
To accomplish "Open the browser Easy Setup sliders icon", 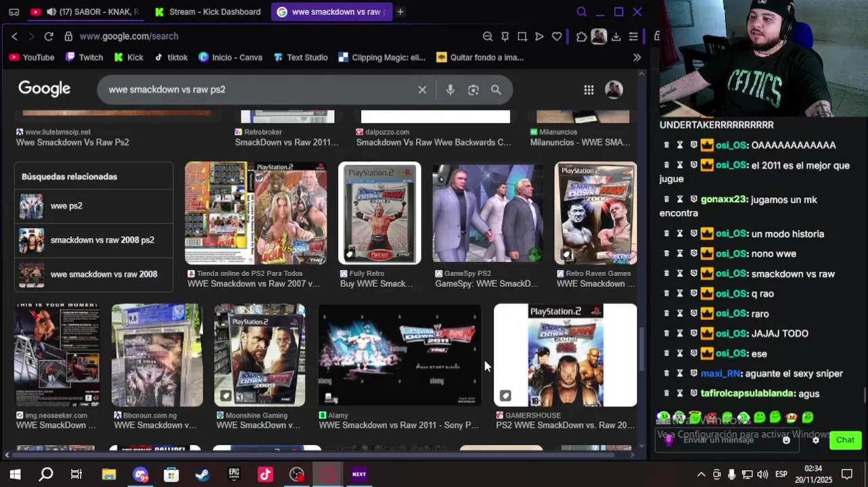I will tap(633, 37).
